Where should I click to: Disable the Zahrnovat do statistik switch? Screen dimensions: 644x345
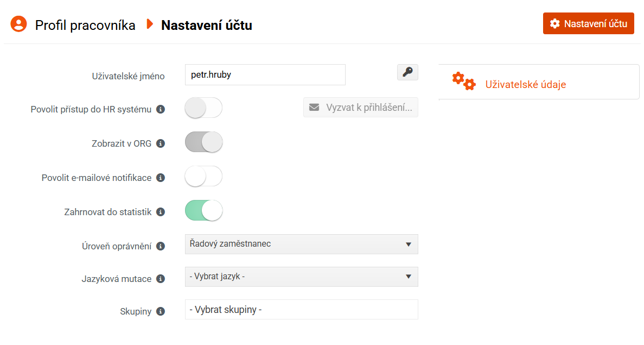click(x=203, y=211)
